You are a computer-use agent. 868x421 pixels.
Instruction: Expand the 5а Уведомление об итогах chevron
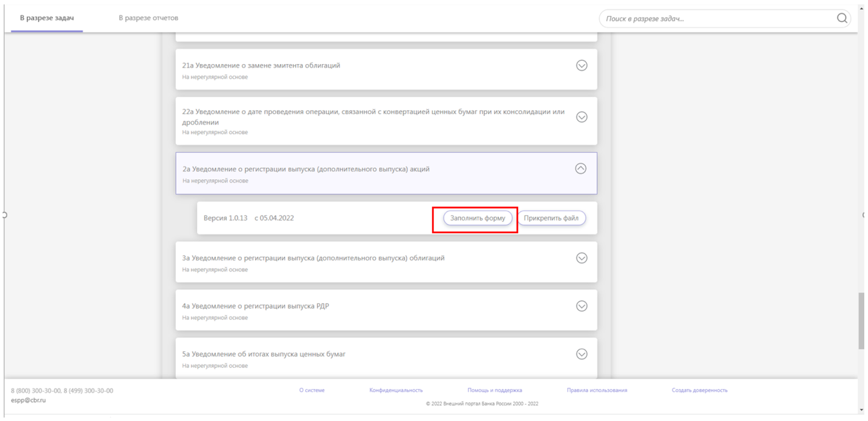pyautogui.click(x=581, y=354)
